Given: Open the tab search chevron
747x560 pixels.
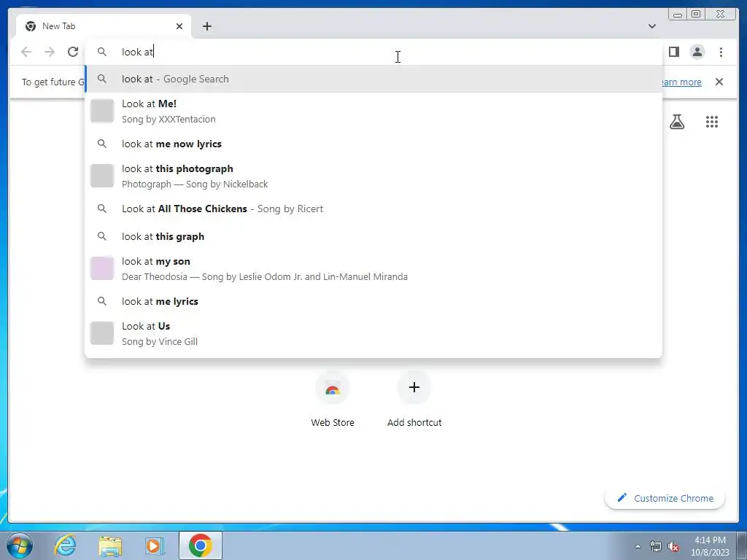Looking at the screenshot, I should click(651, 26).
